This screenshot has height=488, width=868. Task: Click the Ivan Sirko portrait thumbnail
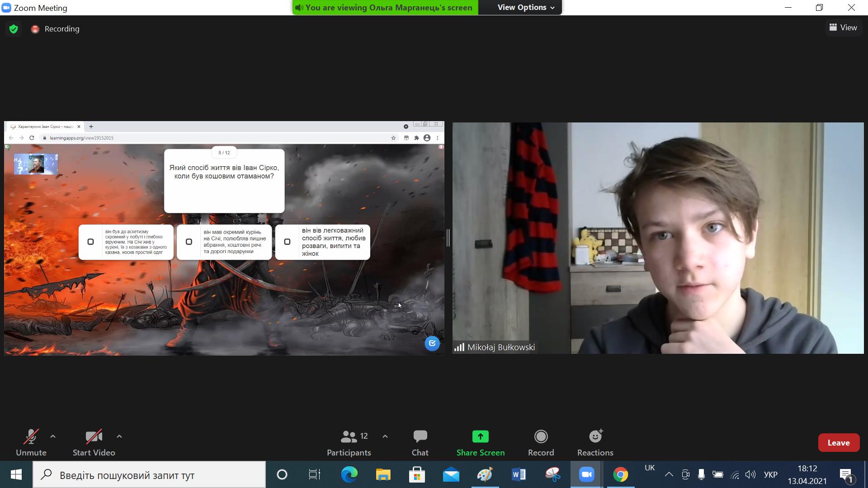pyautogui.click(x=36, y=164)
